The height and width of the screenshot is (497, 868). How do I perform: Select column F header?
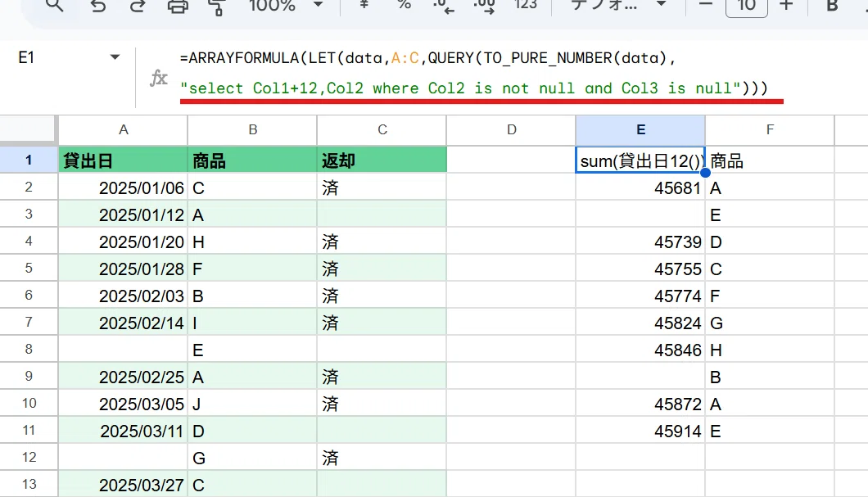770,129
